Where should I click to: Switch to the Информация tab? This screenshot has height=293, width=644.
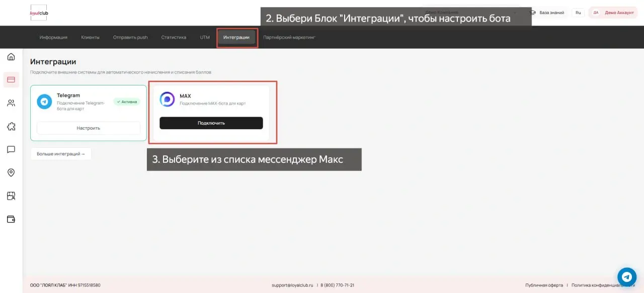tap(53, 37)
